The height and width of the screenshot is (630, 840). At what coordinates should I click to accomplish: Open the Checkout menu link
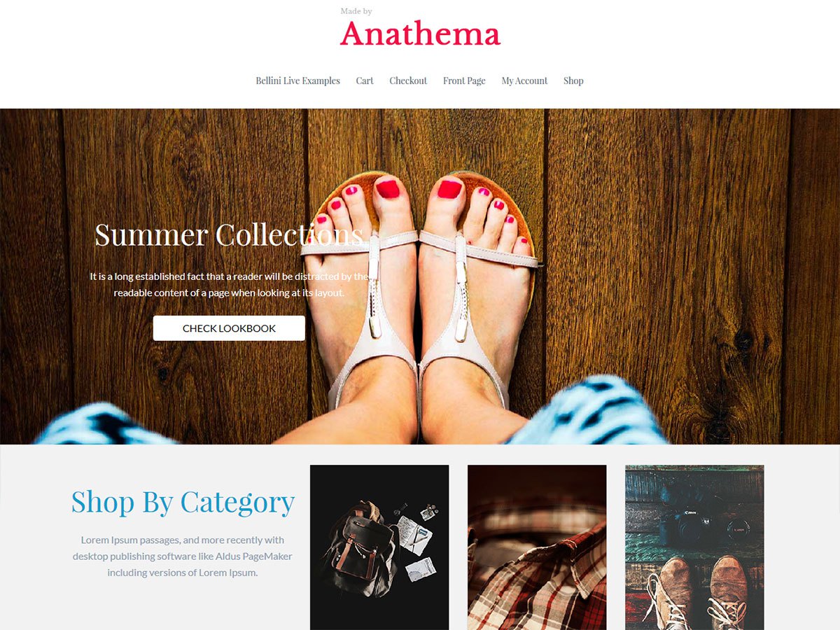coord(408,80)
